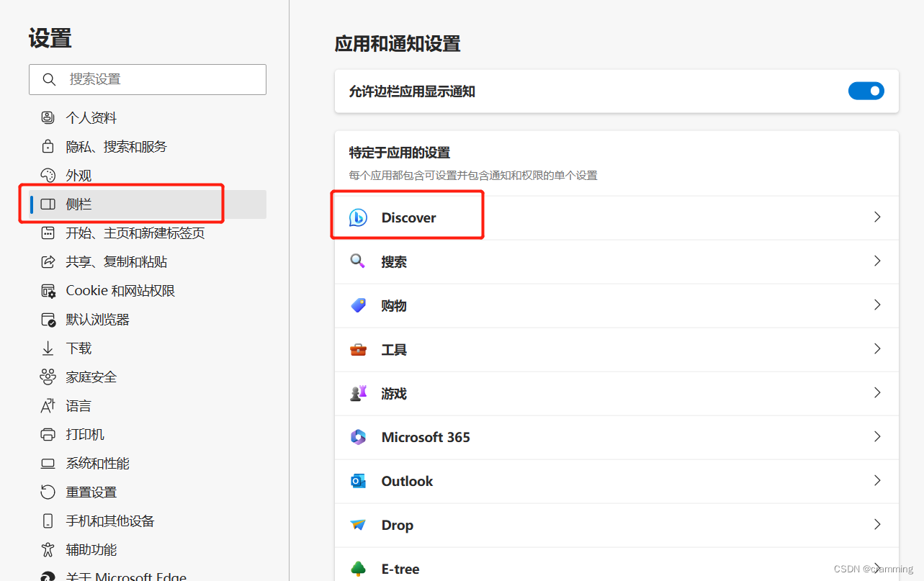Open 隐私、搜索和服务 settings page
This screenshot has height=581, width=924.
coord(148,146)
